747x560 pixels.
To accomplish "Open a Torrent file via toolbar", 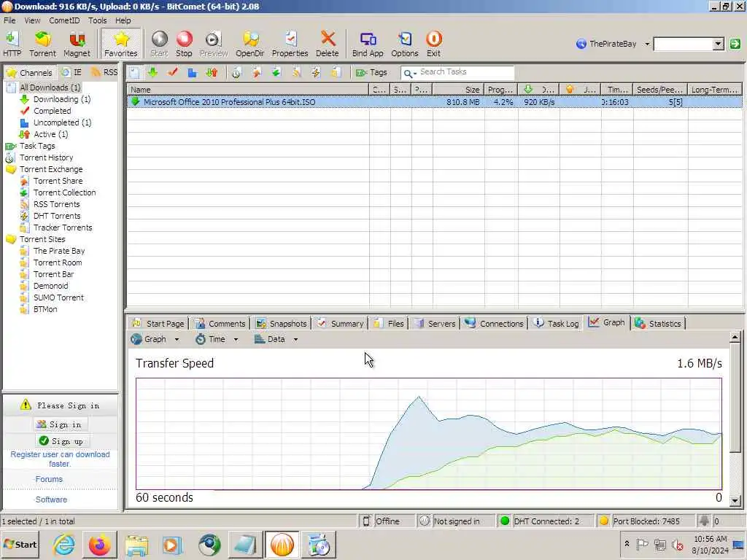I will [42, 44].
